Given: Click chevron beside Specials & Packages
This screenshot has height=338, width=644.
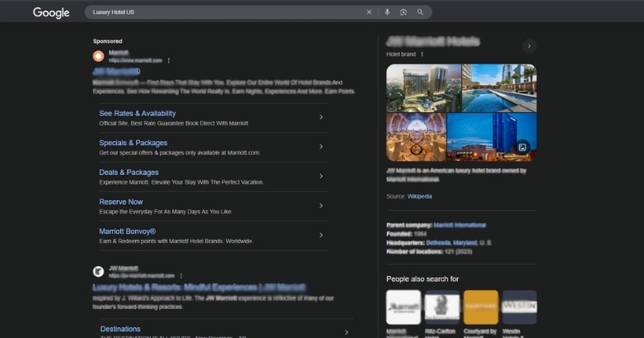Looking at the screenshot, I should [x=321, y=147].
